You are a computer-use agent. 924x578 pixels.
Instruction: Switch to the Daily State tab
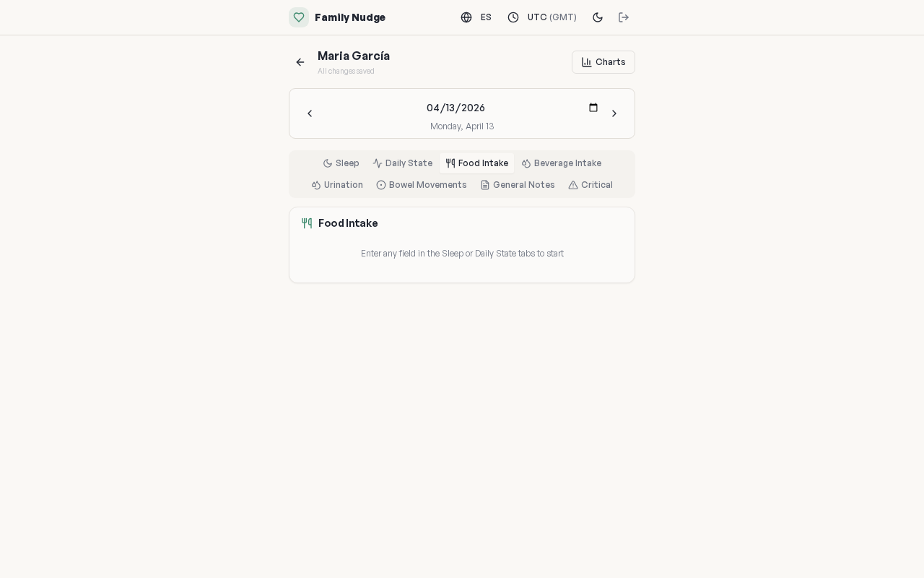pos(403,163)
